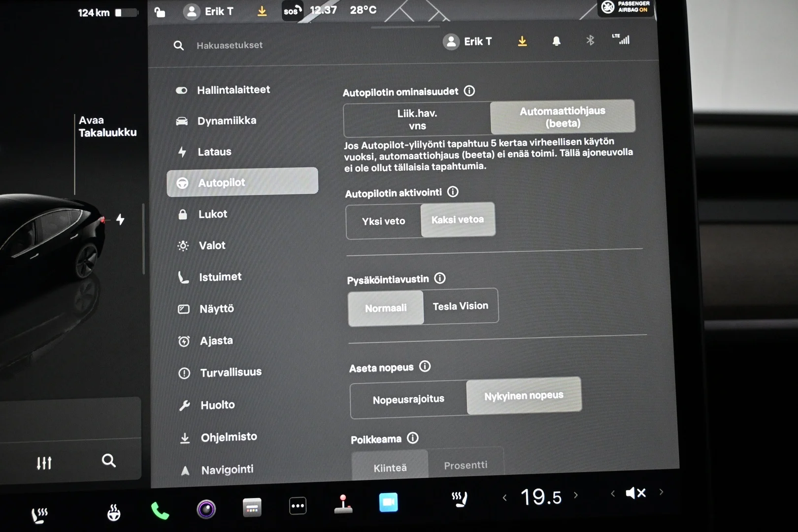Open the blue video meeting app

[x=388, y=502]
